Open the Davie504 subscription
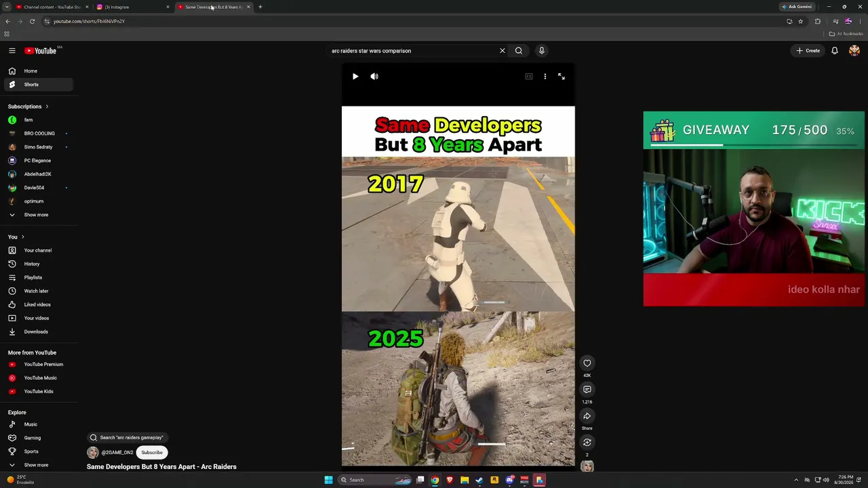This screenshot has height=488, width=868. tap(39, 188)
